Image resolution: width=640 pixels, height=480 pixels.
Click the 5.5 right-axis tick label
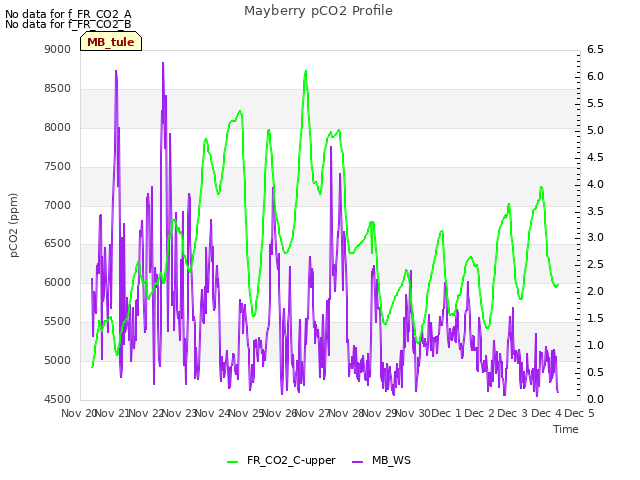595,103
